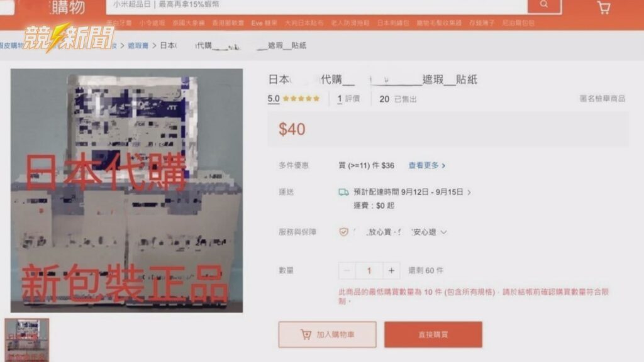The image size is (644, 362).
Task: Click the delivery truck icon
Action: click(x=343, y=192)
